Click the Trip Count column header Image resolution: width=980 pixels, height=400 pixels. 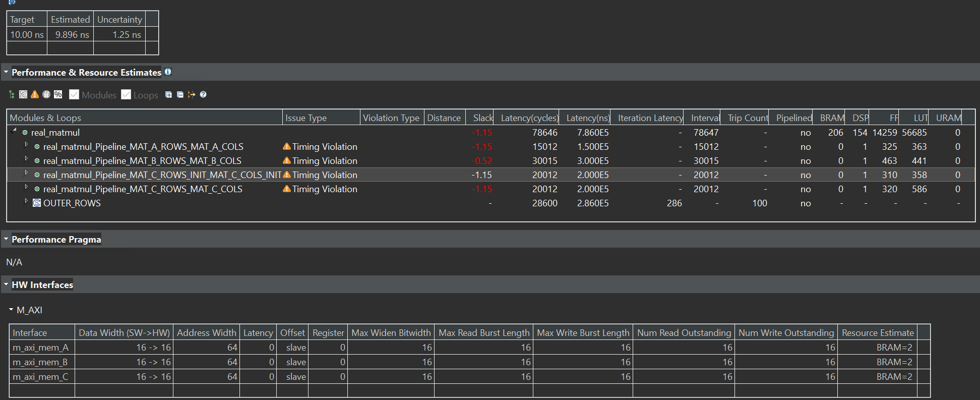click(x=745, y=118)
